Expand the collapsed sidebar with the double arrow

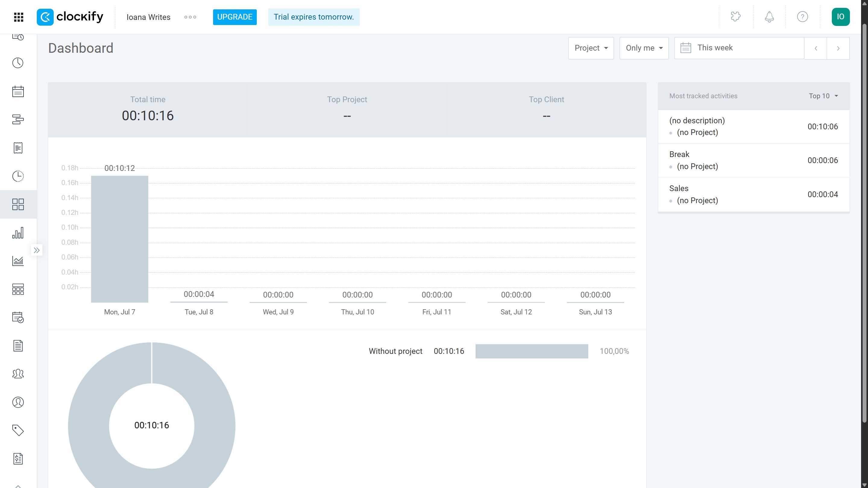point(37,250)
